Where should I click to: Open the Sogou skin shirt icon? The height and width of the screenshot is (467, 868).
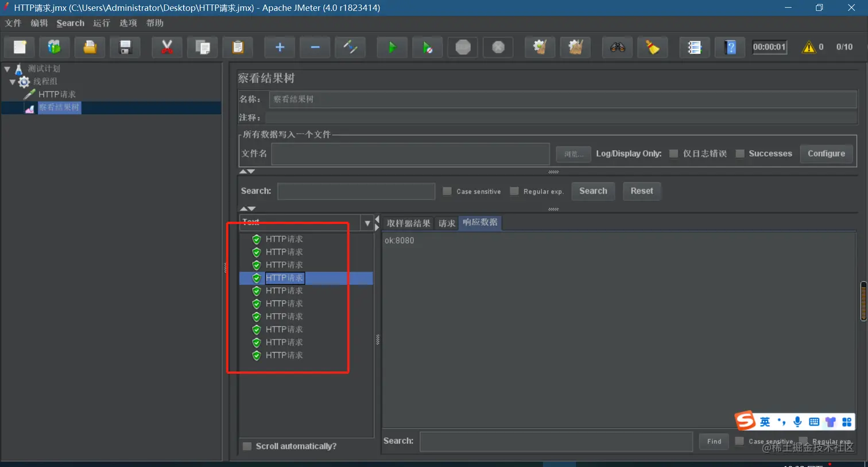pos(830,422)
